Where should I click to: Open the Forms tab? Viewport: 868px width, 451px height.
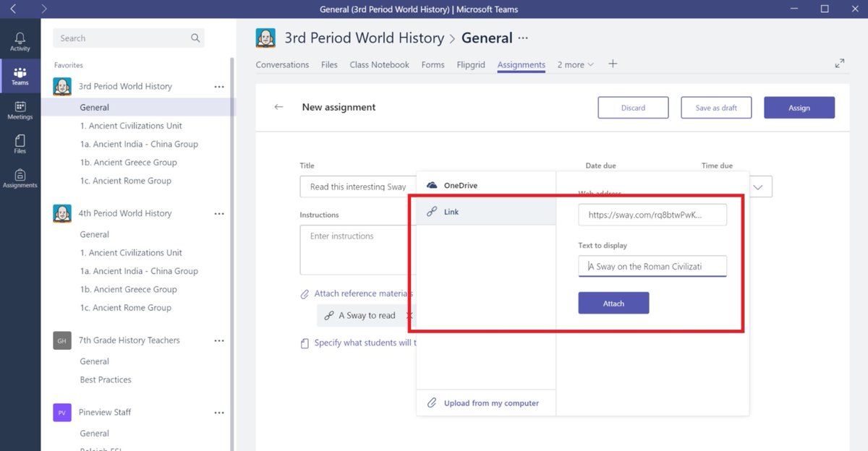pyautogui.click(x=433, y=64)
